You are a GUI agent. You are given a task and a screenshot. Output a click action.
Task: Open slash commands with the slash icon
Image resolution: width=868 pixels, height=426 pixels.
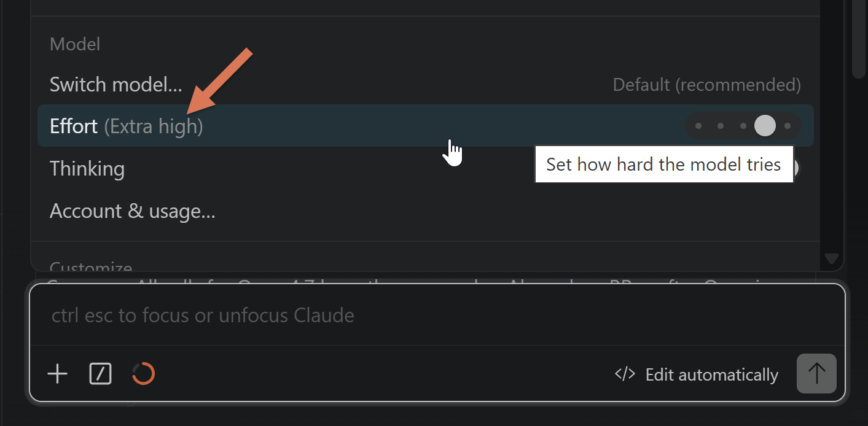click(x=100, y=373)
